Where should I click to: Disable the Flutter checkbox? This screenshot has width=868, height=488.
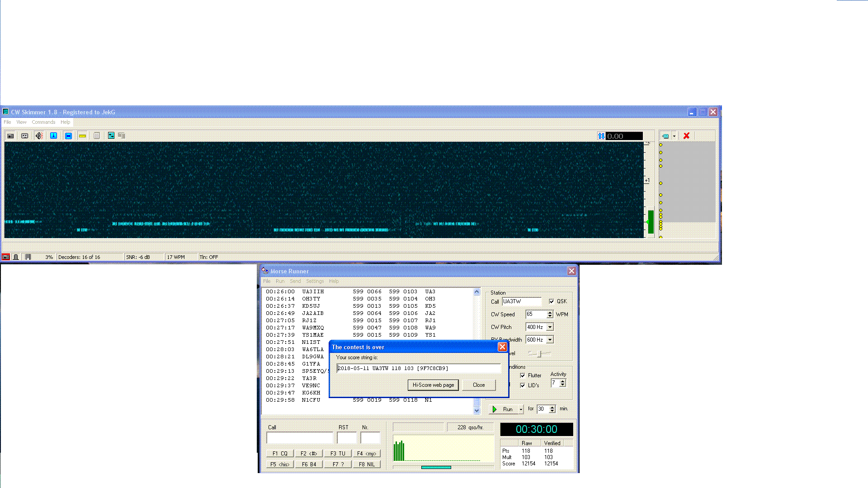point(523,375)
